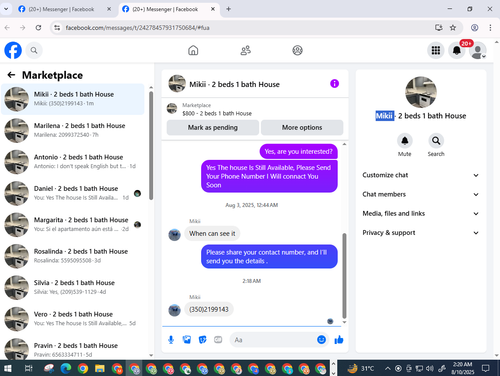The width and height of the screenshot is (500, 376).
Task: Open Margarita conversation in the list
Action: click(x=73, y=224)
